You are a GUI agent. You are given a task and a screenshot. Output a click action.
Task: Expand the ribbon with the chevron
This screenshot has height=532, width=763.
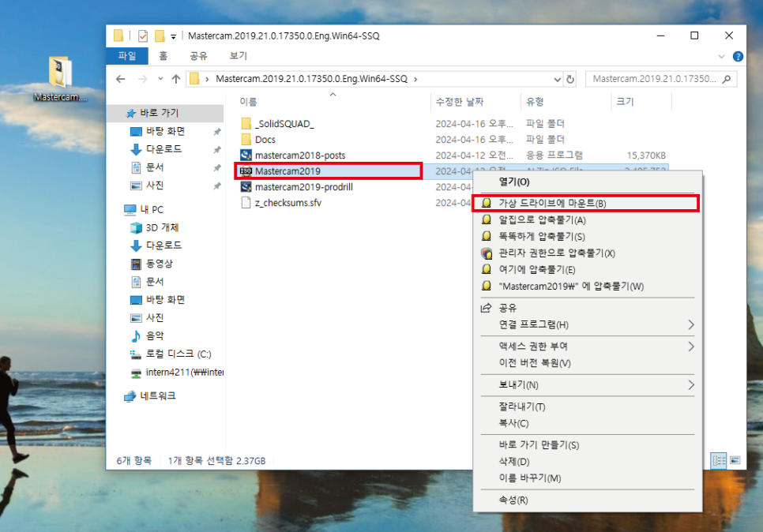pos(721,56)
